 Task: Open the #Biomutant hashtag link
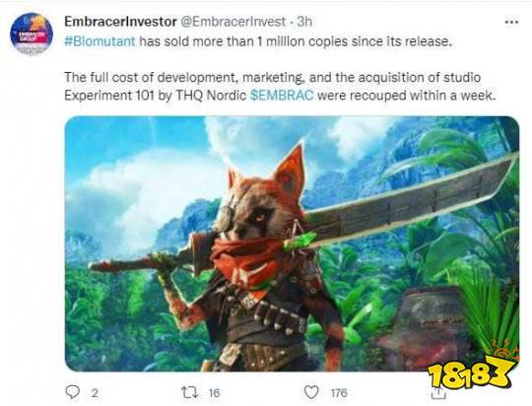tap(100, 41)
